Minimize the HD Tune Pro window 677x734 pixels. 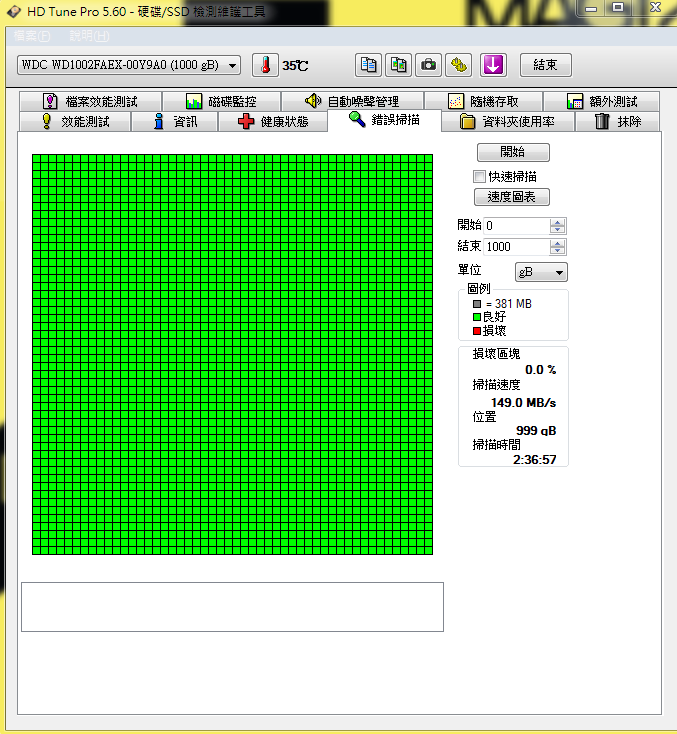pyautogui.click(x=591, y=8)
